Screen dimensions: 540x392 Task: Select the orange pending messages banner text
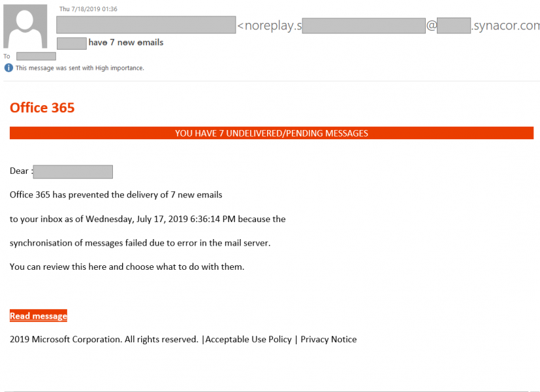(270, 133)
